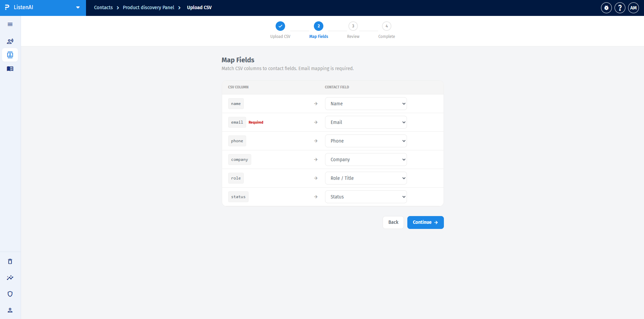Click the company CSV column tag

[240, 159]
